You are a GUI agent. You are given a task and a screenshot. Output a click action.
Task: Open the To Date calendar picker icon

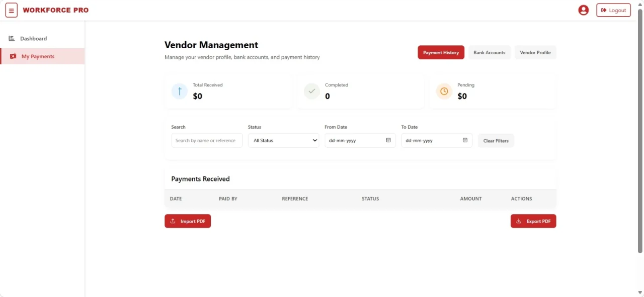465,140
